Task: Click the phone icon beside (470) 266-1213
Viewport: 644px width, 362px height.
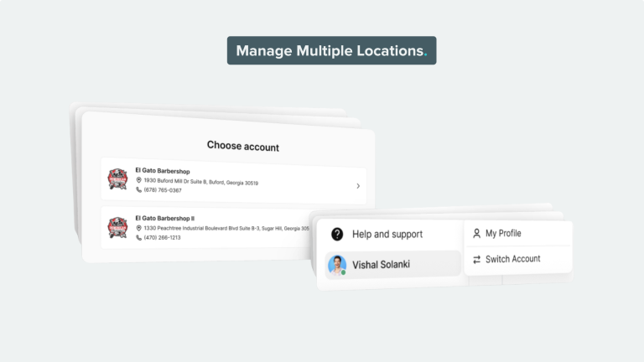Action: (x=139, y=238)
